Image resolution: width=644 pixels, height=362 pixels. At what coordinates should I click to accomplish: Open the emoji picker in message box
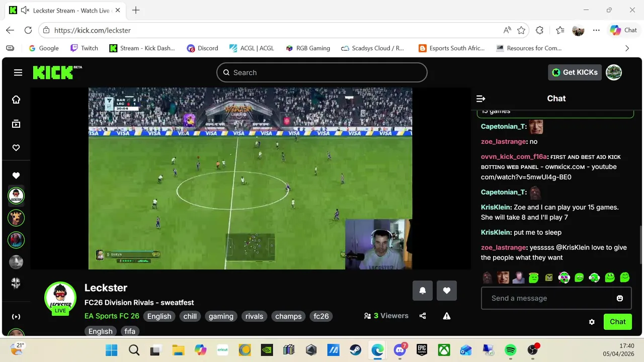coord(620,298)
